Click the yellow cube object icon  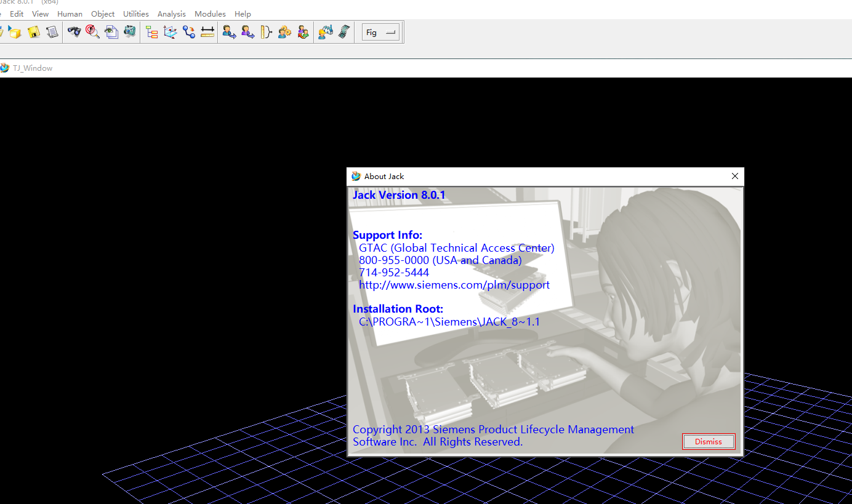[15, 32]
